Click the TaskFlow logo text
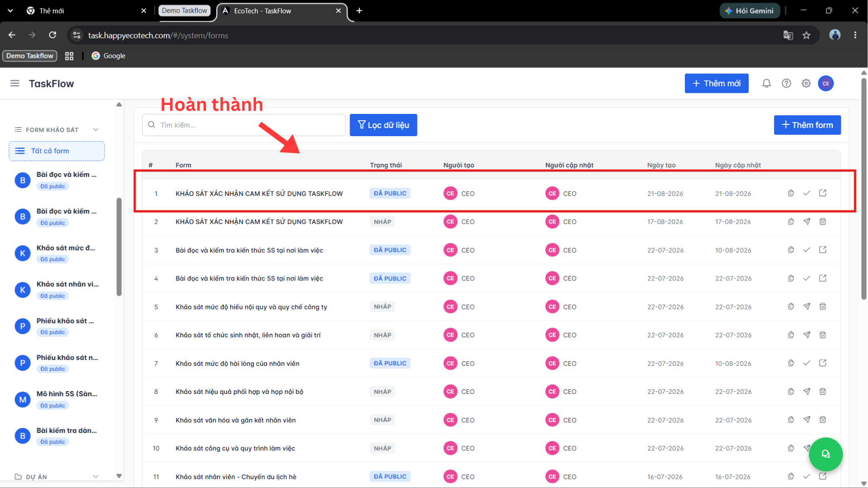This screenshot has width=868, height=488. click(52, 84)
